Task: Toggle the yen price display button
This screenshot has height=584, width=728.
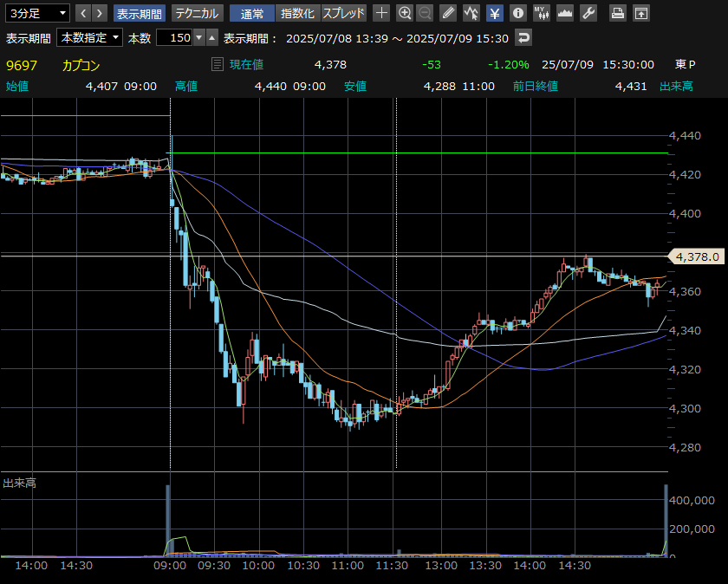Action: 494,13
